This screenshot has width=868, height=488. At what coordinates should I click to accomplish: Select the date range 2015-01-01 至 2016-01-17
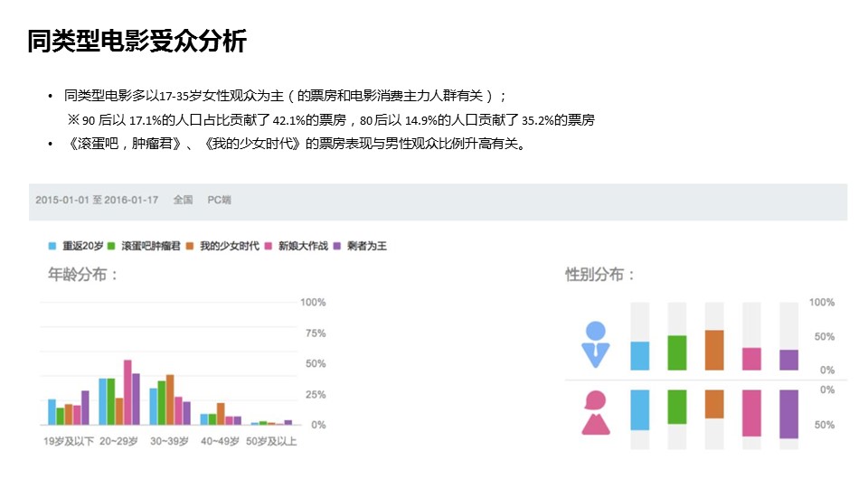tap(97, 200)
